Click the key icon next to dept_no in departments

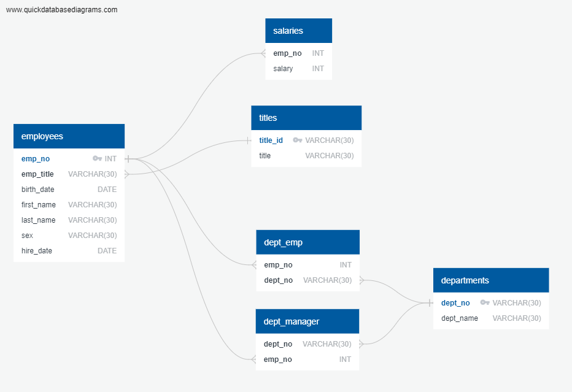click(485, 302)
